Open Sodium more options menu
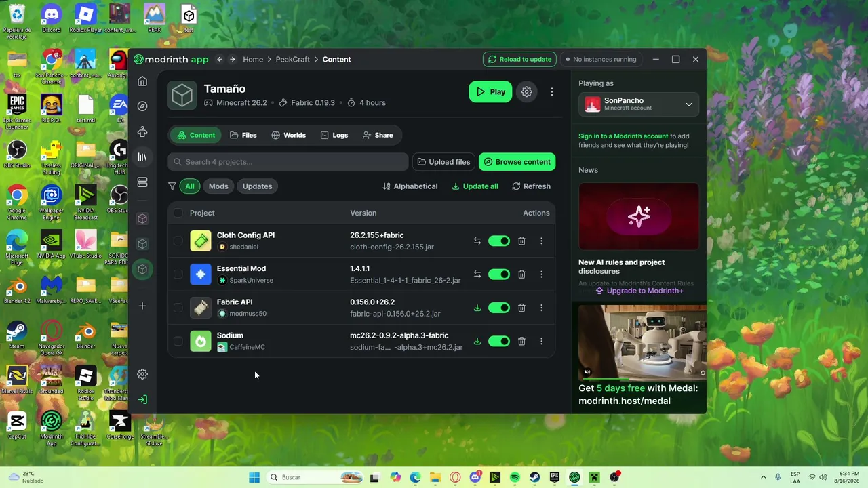The image size is (868, 488). coord(541,341)
